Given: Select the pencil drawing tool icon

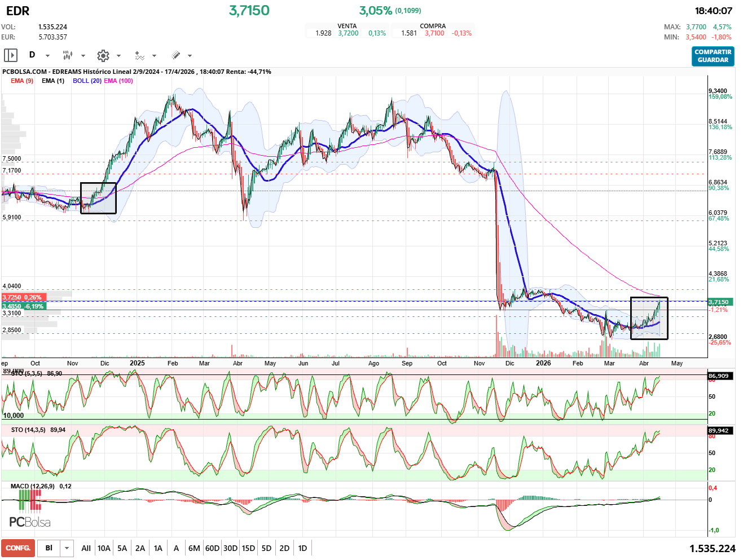Looking at the screenshot, I should click(175, 55).
